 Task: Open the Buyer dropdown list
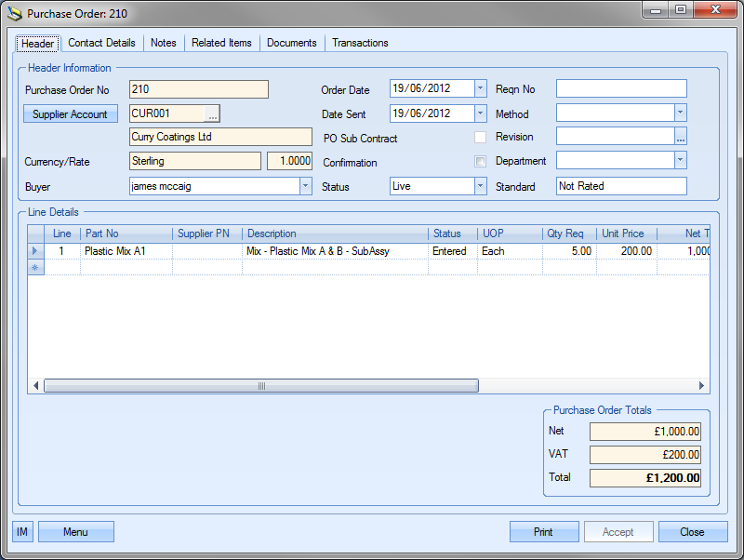pos(305,186)
